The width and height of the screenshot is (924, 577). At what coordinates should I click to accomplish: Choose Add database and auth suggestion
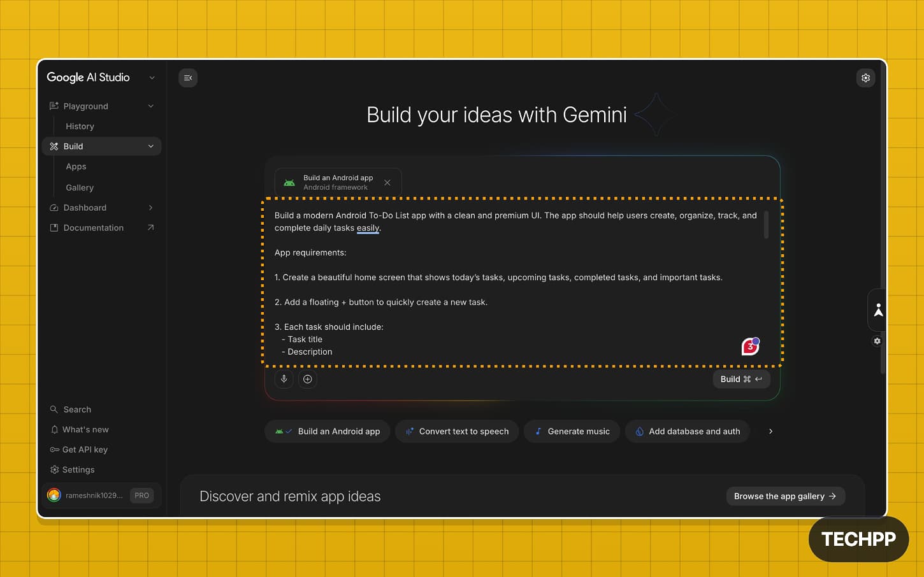click(688, 431)
